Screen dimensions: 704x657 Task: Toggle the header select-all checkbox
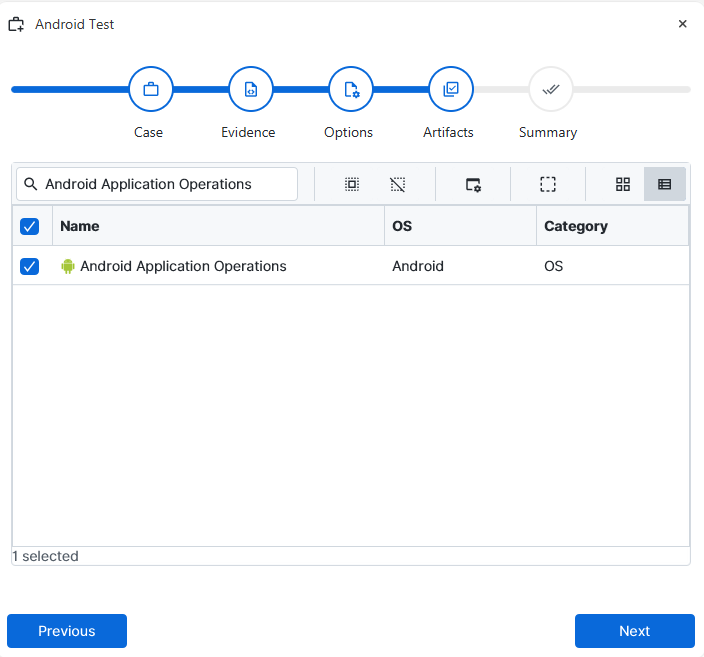[30, 226]
